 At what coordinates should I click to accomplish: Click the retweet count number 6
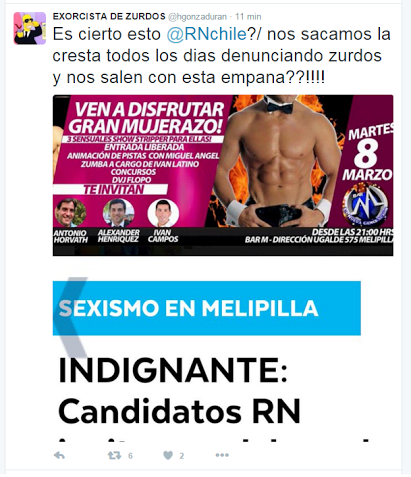130,456
